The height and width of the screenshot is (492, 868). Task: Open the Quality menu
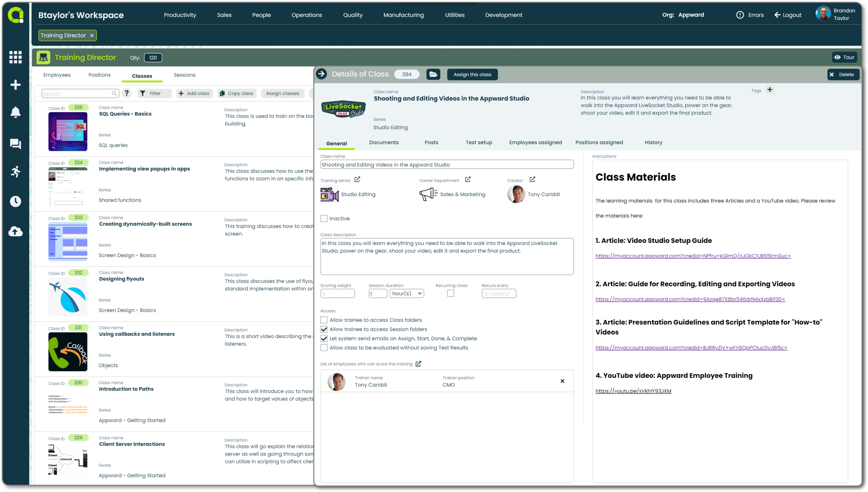click(353, 15)
